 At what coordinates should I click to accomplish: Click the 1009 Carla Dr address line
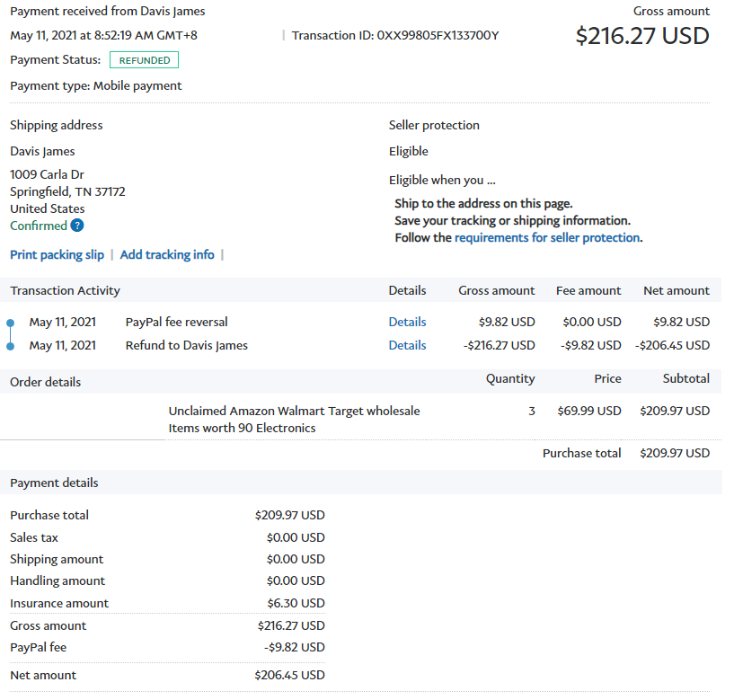point(47,174)
